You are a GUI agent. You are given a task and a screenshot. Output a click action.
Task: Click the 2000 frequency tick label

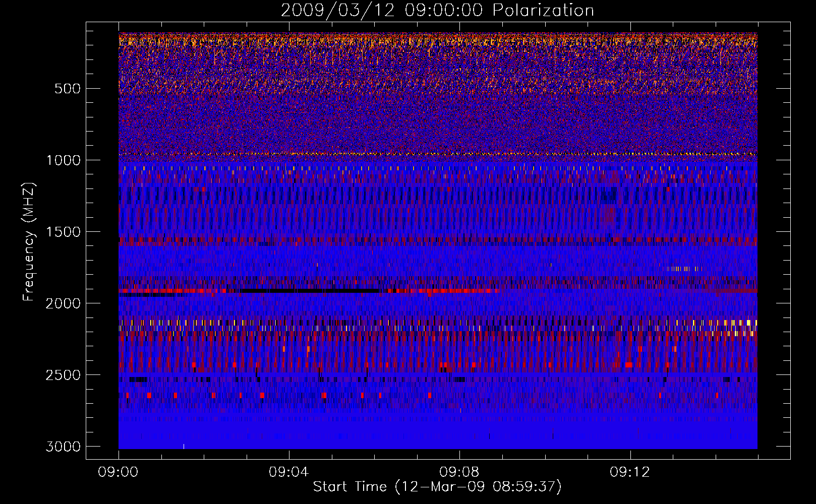tap(63, 303)
